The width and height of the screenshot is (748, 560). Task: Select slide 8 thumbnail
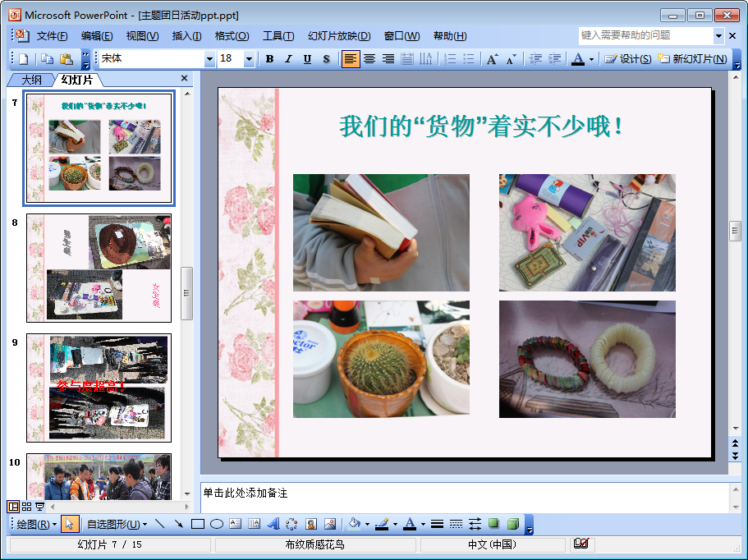pos(99,268)
